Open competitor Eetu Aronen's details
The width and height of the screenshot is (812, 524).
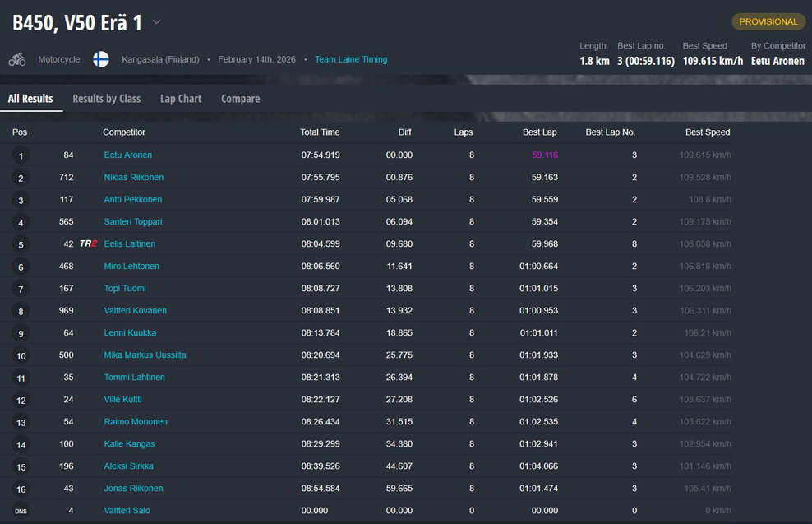[x=127, y=155]
